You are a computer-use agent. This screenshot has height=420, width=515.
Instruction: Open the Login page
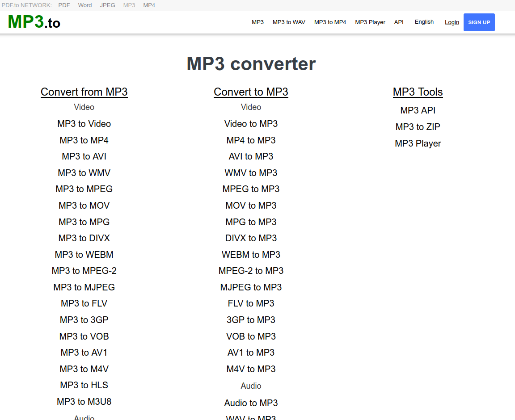(x=452, y=22)
